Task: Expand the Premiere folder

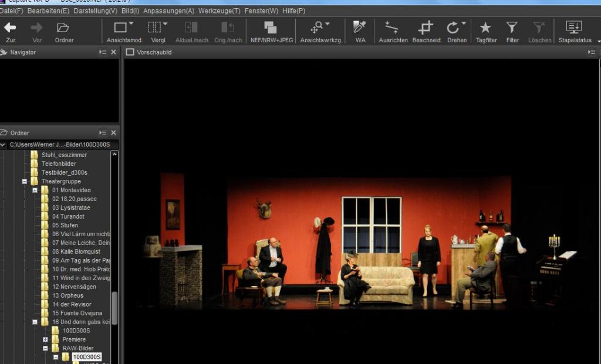Action: (45, 340)
